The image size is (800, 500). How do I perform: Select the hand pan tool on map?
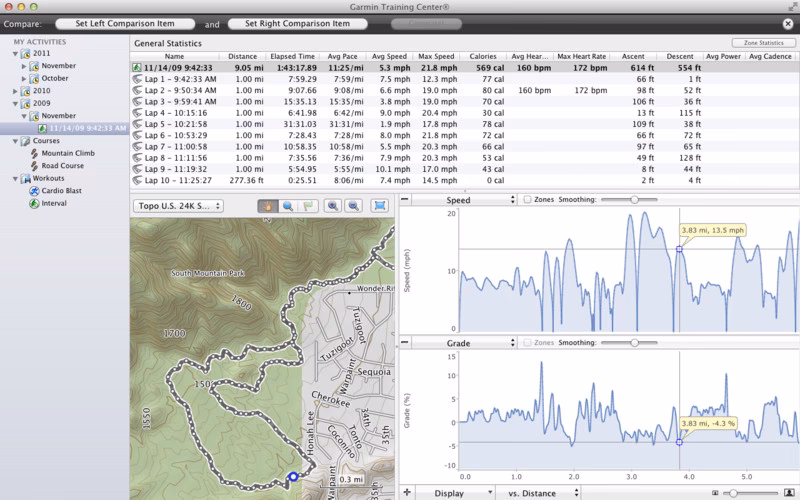[x=267, y=206]
